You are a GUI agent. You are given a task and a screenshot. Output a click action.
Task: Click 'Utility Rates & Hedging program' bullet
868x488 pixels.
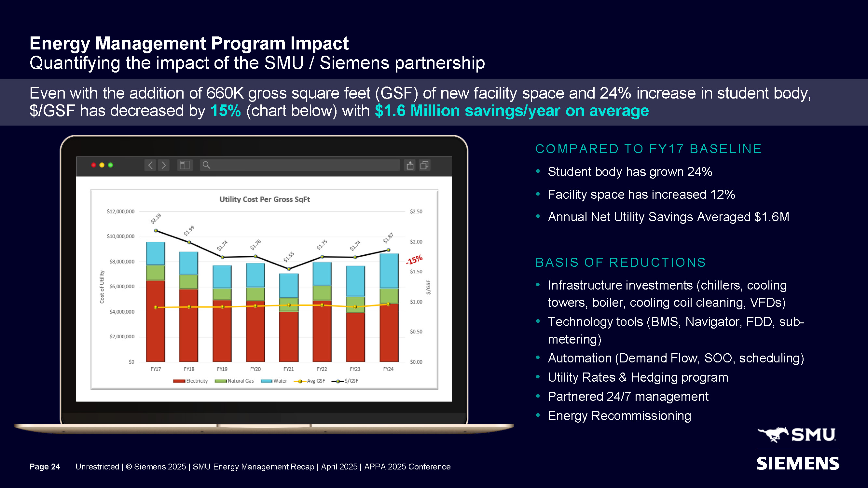click(x=638, y=377)
